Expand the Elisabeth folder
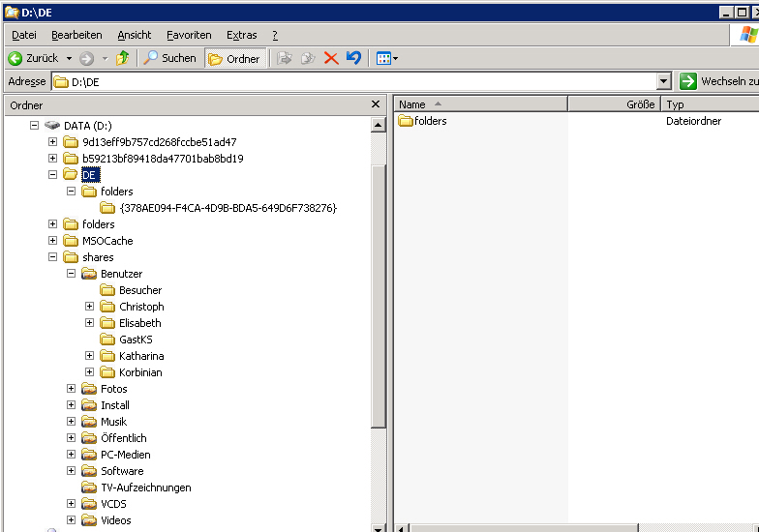 click(89, 323)
